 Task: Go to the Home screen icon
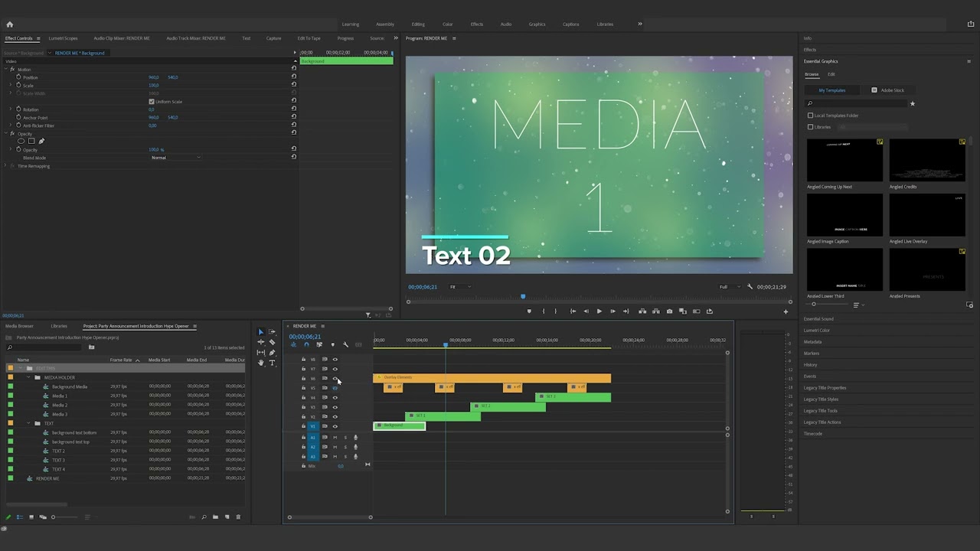point(10,24)
